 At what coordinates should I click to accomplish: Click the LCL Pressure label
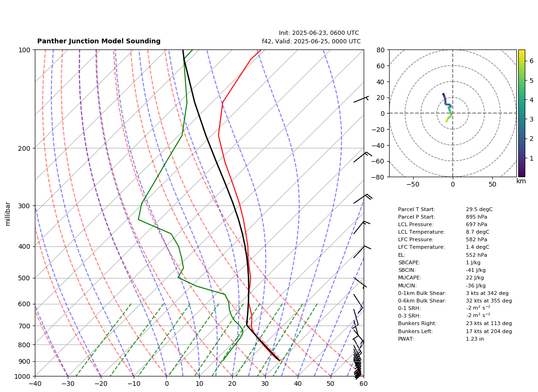click(416, 224)
